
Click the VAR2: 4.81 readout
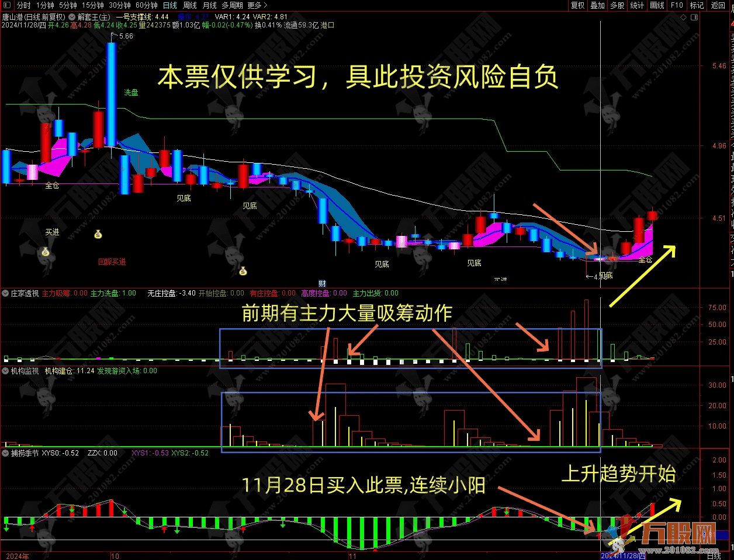(270, 17)
